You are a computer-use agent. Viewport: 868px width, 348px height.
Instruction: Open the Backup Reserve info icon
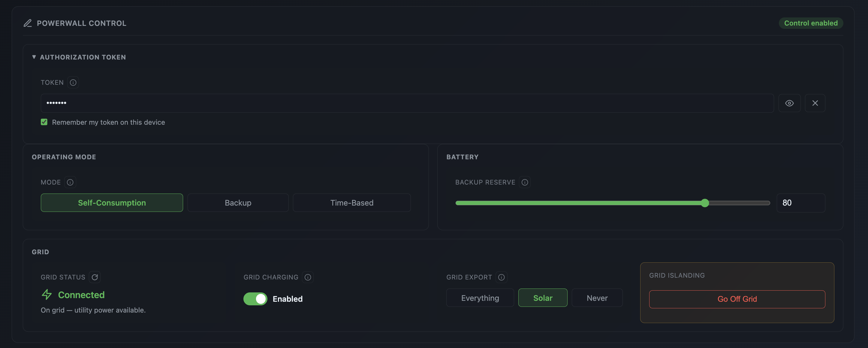[x=525, y=182]
